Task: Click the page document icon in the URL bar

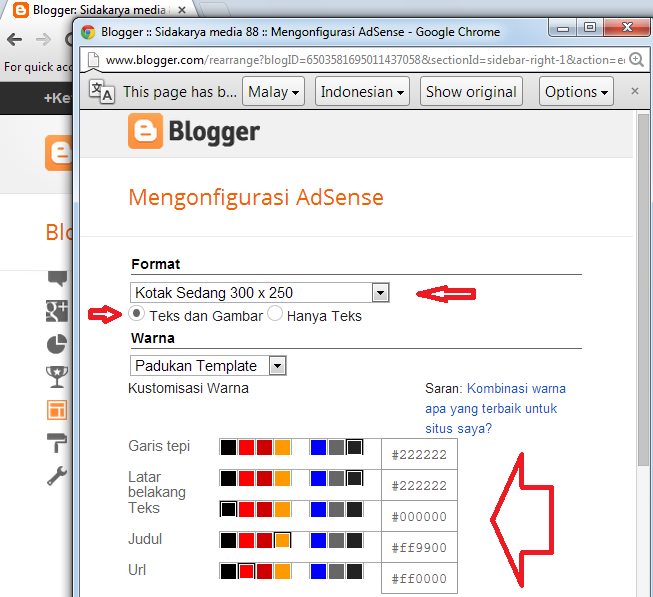Action: (93, 60)
